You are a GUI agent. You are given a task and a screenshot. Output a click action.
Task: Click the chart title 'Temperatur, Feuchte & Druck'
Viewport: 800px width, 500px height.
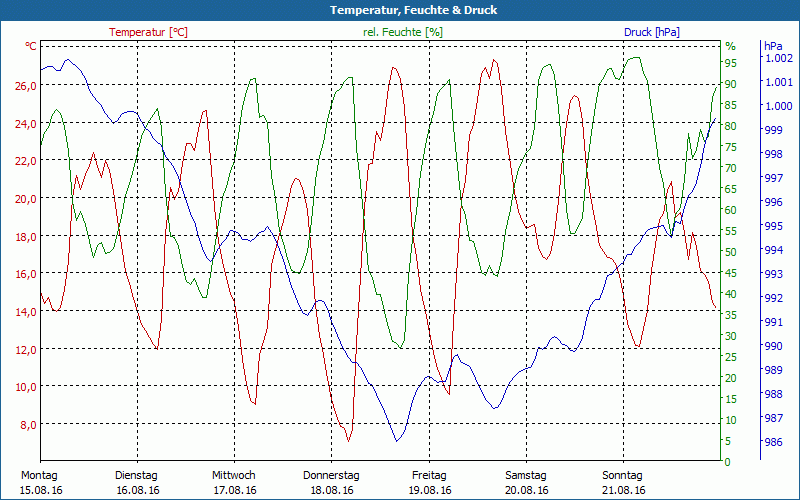click(400, 10)
